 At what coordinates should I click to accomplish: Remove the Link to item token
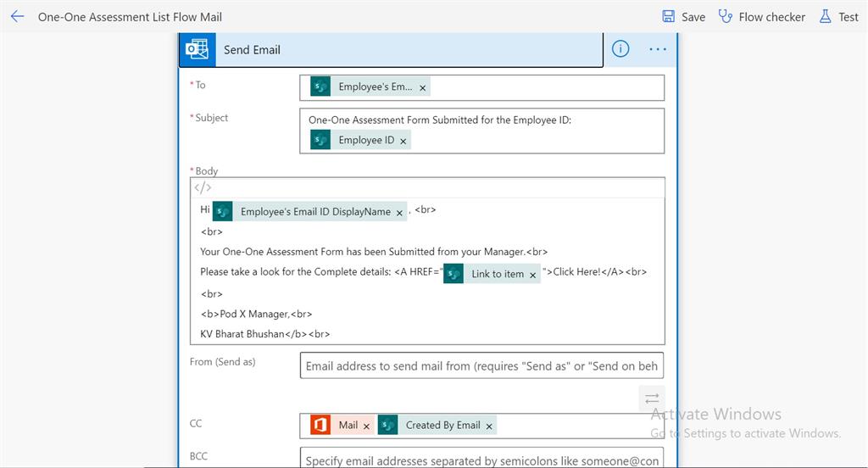[x=532, y=275]
